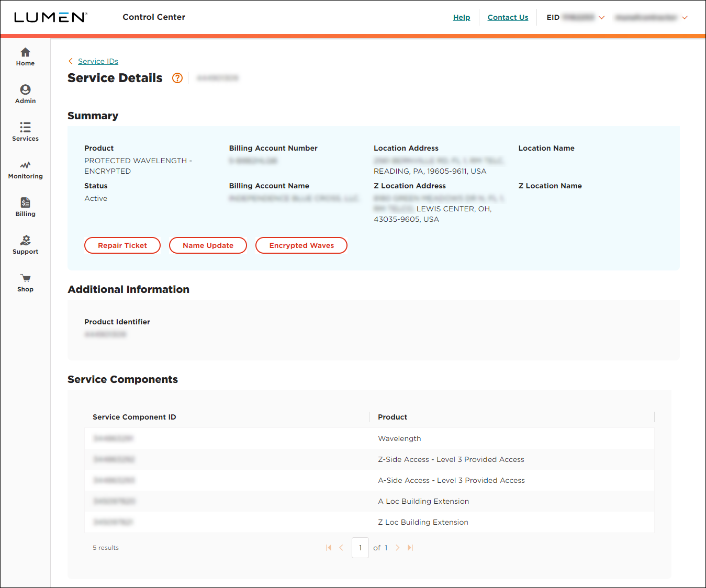706x588 pixels.
Task: Open the Home page from the sidebar
Action: pyautogui.click(x=25, y=56)
